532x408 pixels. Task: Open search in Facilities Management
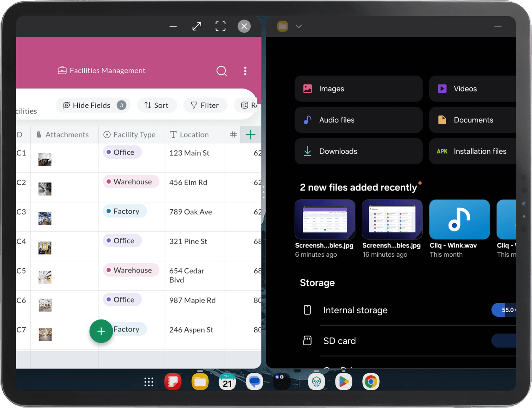tap(222, 71)
